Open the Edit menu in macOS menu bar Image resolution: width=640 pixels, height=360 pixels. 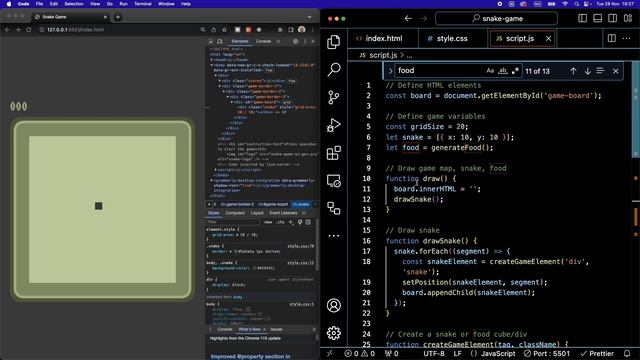(x=53, y=4)
